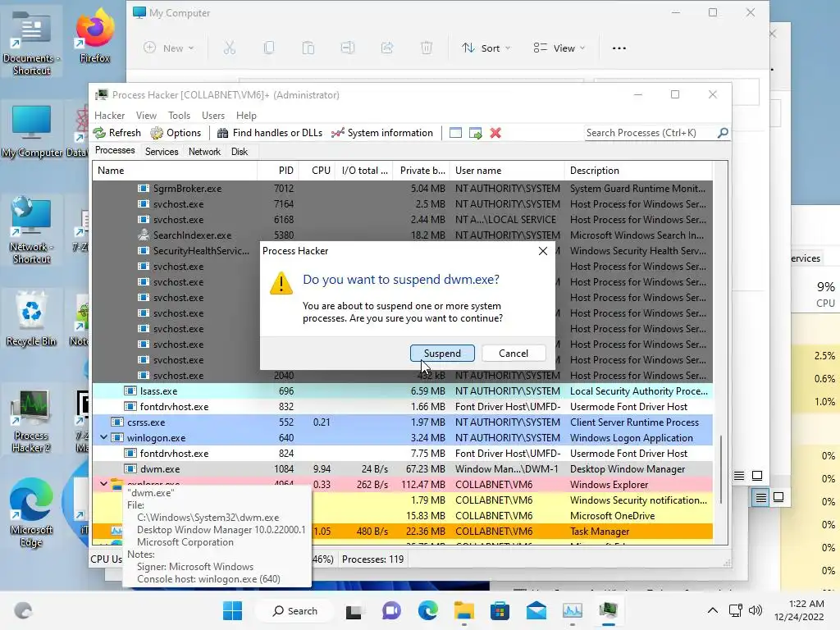Open the Windows Start button
The height and width of the screenshot is (630, 840).
point(232,610)
